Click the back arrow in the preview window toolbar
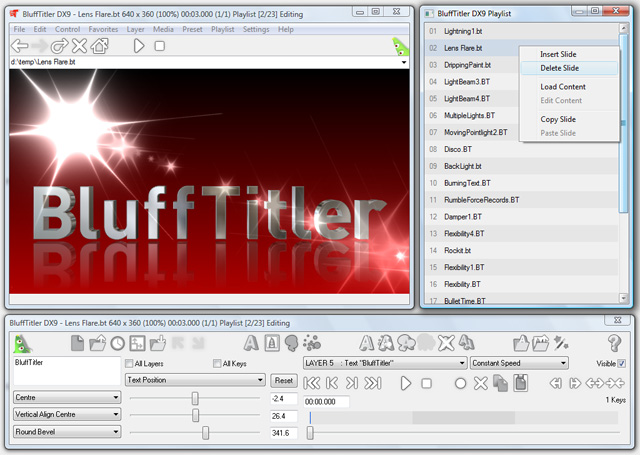This screenshot has height=455, width=640. coord(20,46)
